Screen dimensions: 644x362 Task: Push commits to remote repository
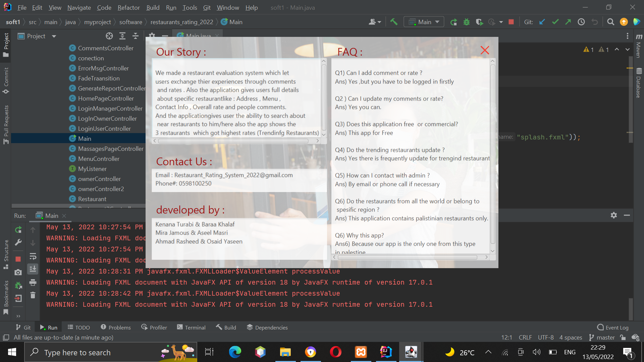pyautogui.click(x=568, y=21)
